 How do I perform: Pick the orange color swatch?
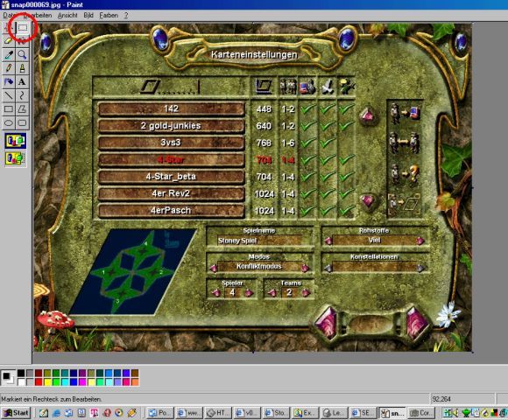135,382
